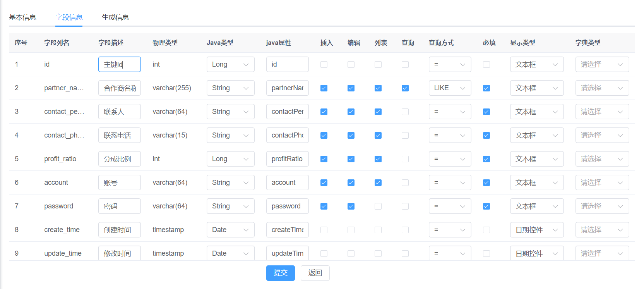This screenshot has width=644, height=289.
Task: Click 字段描述 input containing 创建时间
Action: [x=120, y=230]
